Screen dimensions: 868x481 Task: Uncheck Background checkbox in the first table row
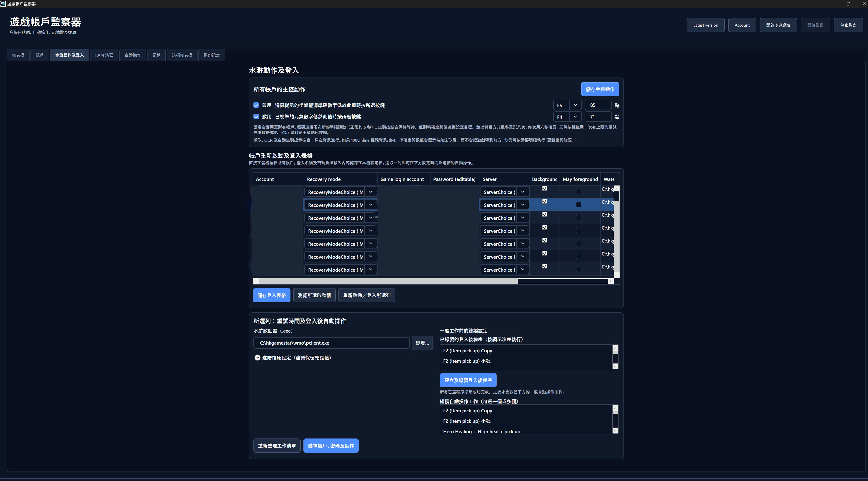pos(545,188)
